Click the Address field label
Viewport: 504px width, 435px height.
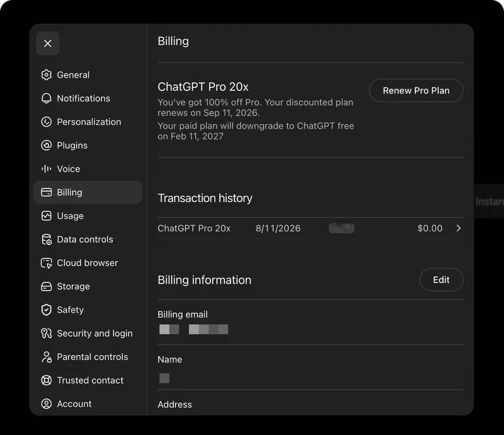click(175, 405)
